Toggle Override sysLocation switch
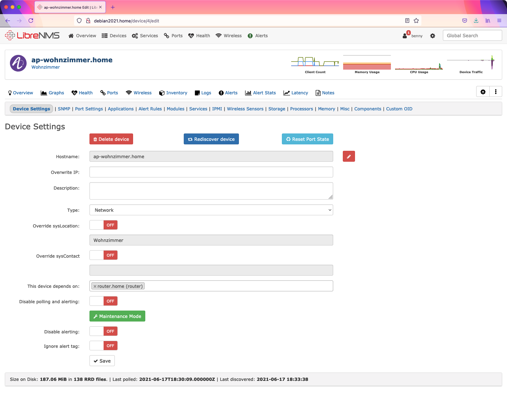 [x=103, y=225]
